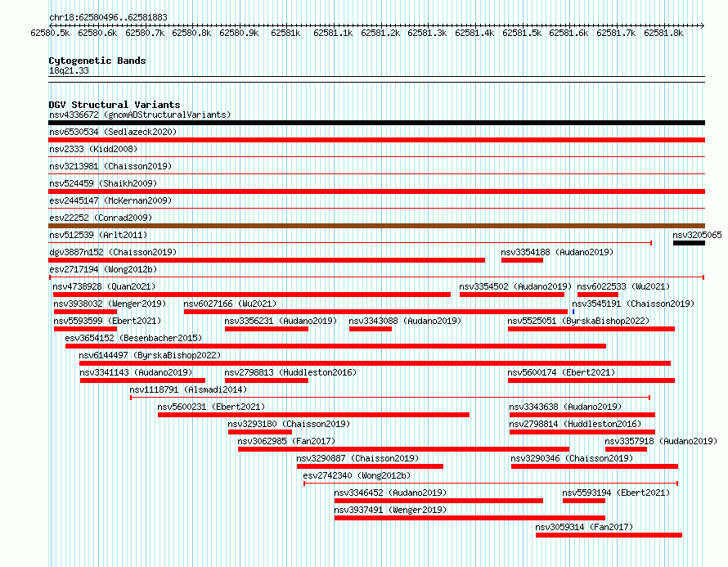Open nsv3357918 (Audano2019) label
Image resolution: width=728 pixels, height=567 pixels.
(661, 441)
